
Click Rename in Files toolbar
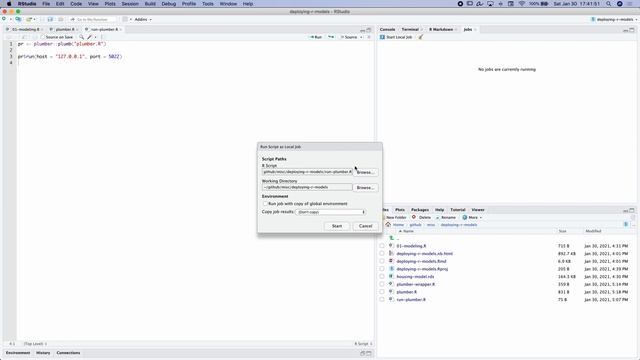[445, 218]
